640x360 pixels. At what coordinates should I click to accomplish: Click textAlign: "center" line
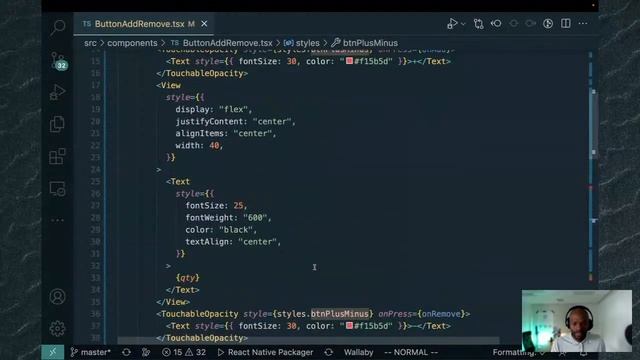(233, 242)
